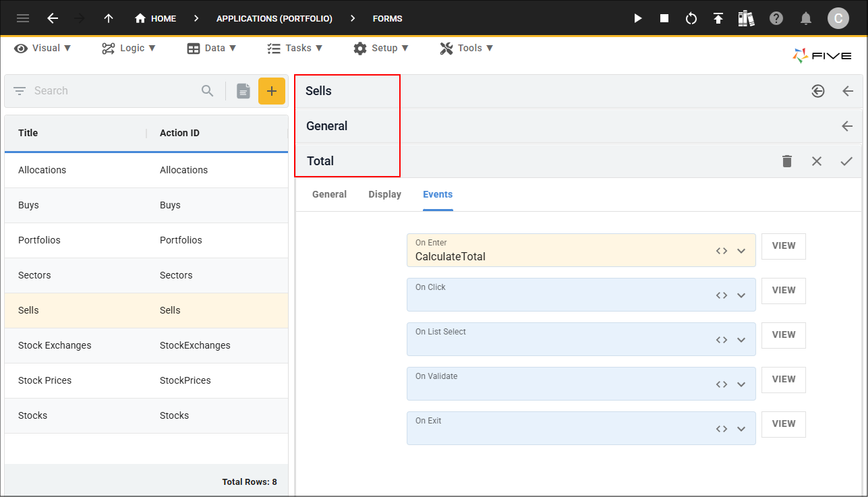The image size is (868, 497).
Task: Open the Visual menu
Action: [43, 48]
